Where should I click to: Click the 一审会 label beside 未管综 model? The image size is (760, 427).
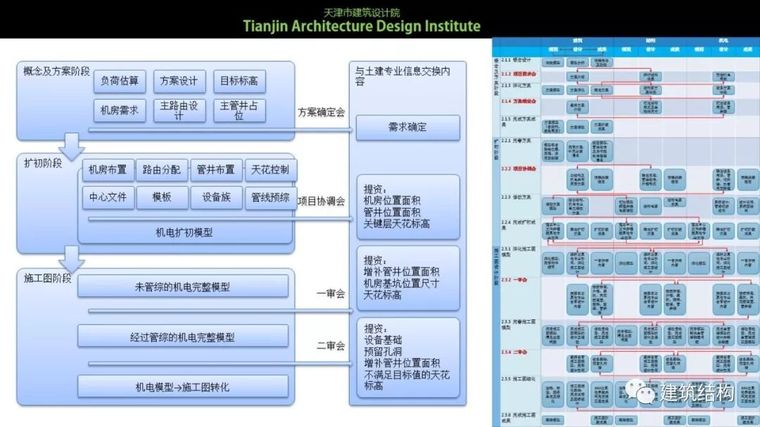pyautogui.click(x=331, y=293)
